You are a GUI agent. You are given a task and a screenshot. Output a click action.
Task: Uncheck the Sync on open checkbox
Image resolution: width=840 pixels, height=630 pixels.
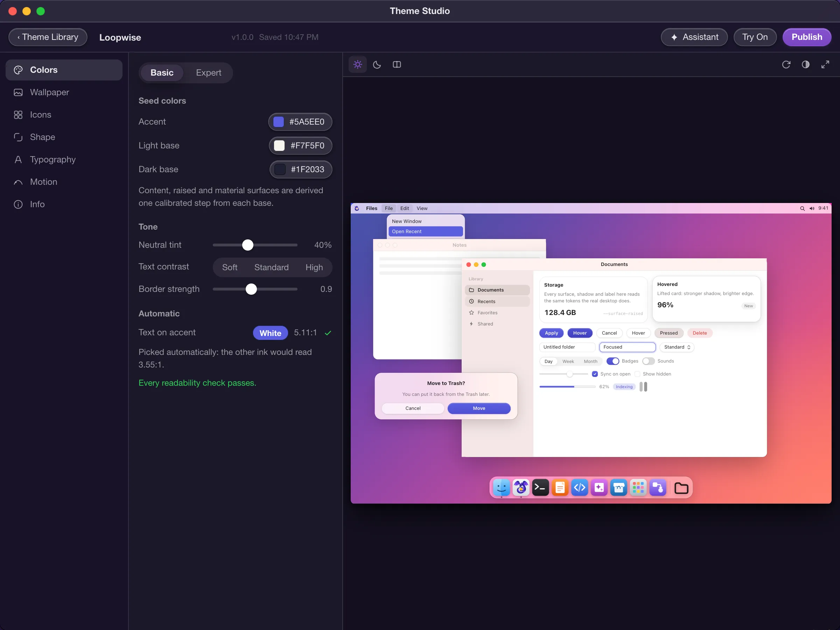(595, 374)
